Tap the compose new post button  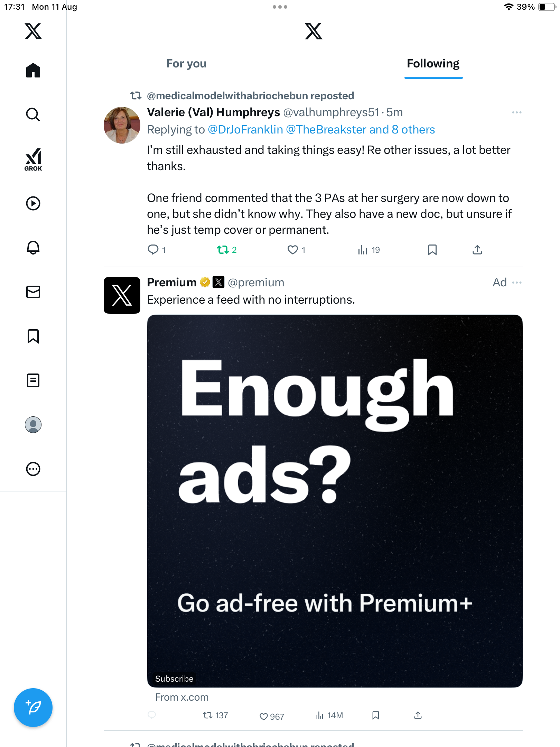pos(33,708)
